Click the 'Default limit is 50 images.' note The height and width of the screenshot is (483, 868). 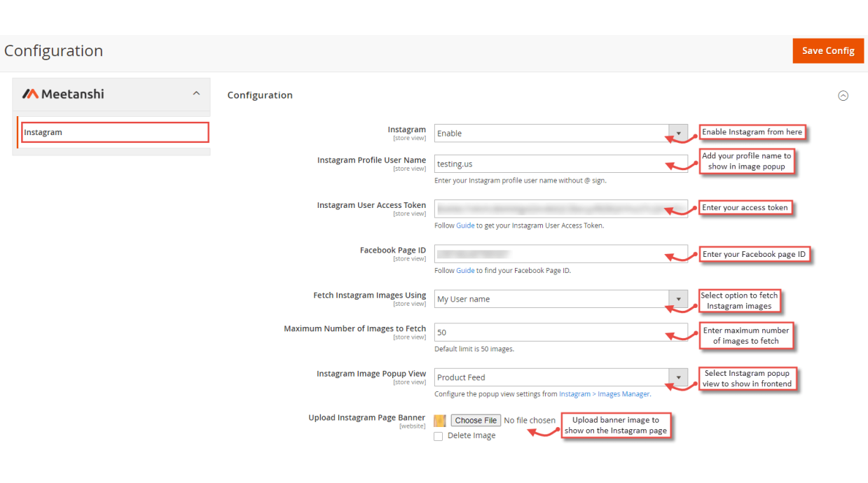474,349
